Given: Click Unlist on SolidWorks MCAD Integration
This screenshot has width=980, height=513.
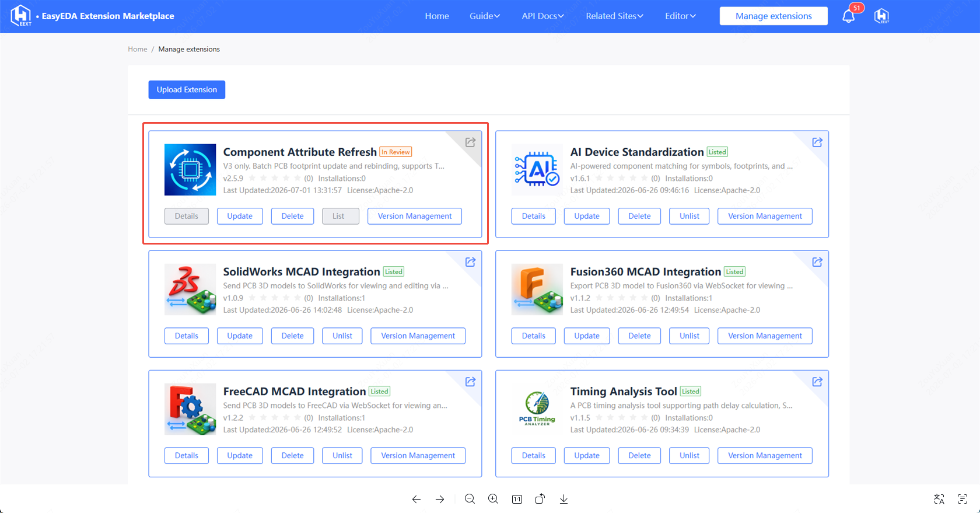Looking at the screenshot, I should pyautogui.click(x=342, y=336).
